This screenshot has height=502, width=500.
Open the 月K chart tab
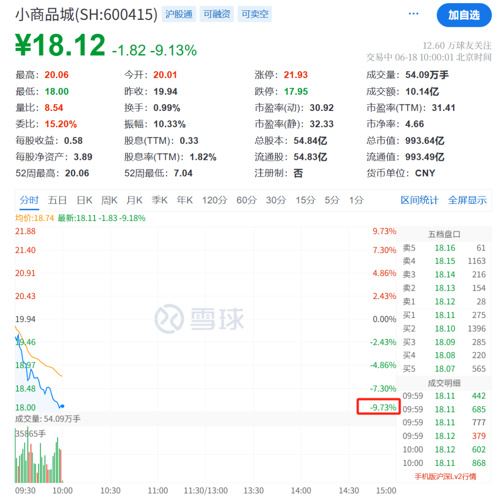click(x=134, y=200)
